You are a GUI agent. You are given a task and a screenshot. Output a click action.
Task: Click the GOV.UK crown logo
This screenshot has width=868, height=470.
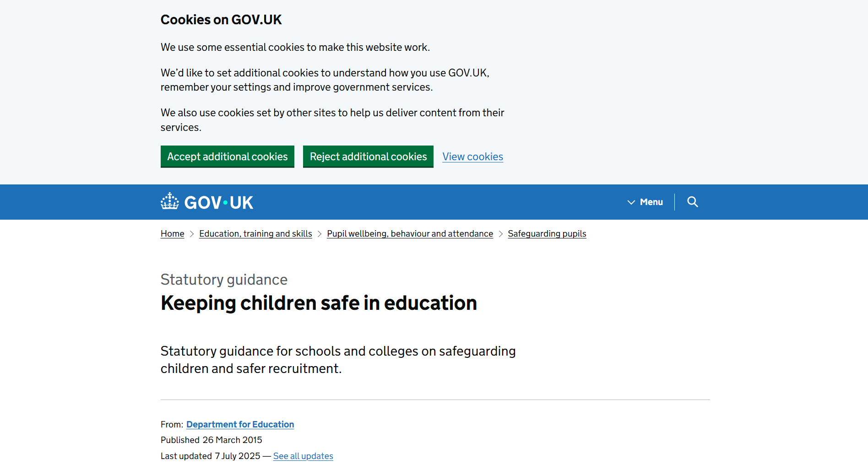[x=170, y=201]
